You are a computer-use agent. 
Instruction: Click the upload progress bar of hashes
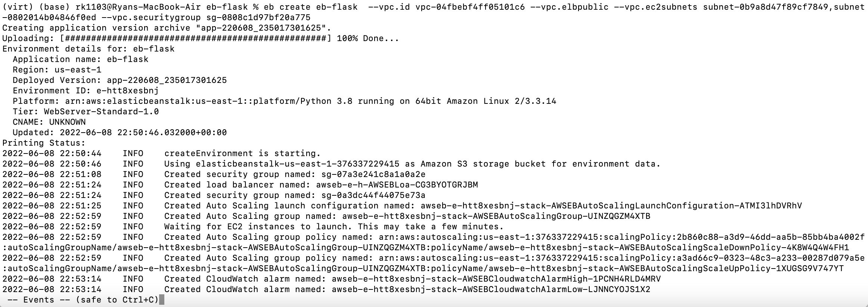(x=195, y=38)
